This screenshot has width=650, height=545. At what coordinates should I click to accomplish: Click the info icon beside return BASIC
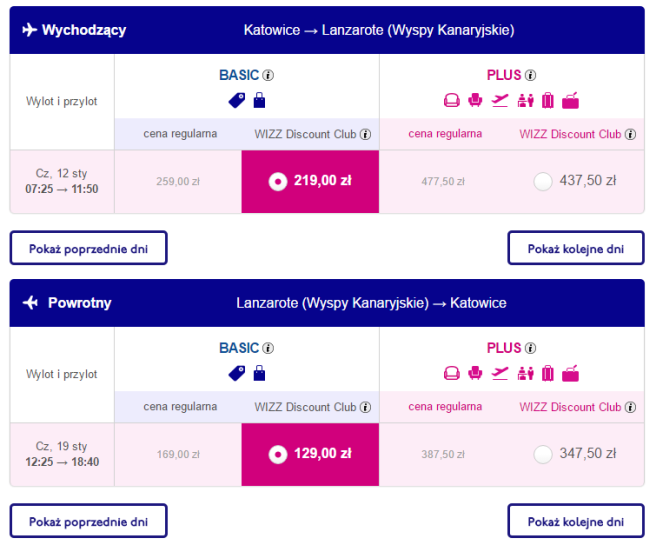[268, 348]
